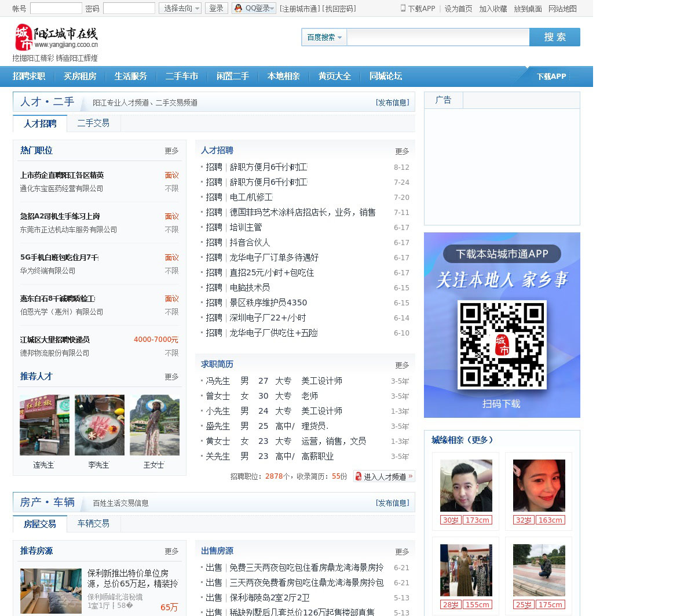Image resolution: width=695 pixels, height=616 pixels.
Task: Expand the 百度搜索 search engine selector
Action: point(324,37)
